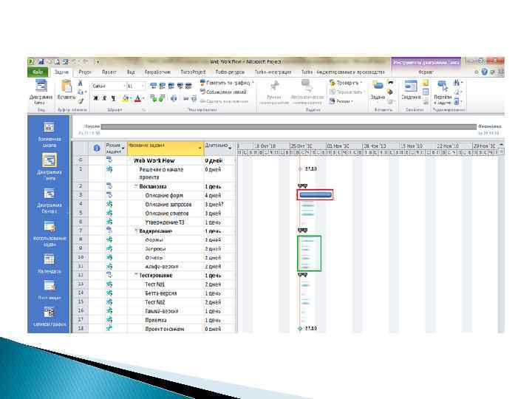The image size is (532, 399).
Task: Collapse the Кодирование summary task
Action: [136, 231]
